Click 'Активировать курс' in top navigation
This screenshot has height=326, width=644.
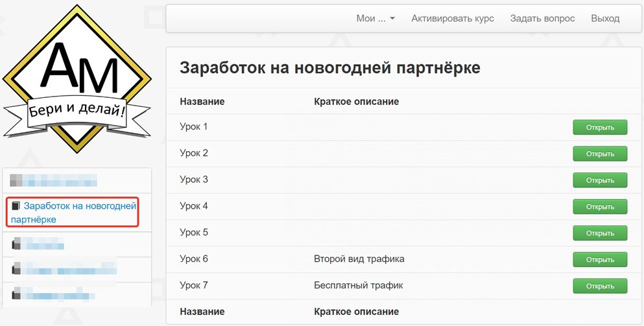pos(452,18)
